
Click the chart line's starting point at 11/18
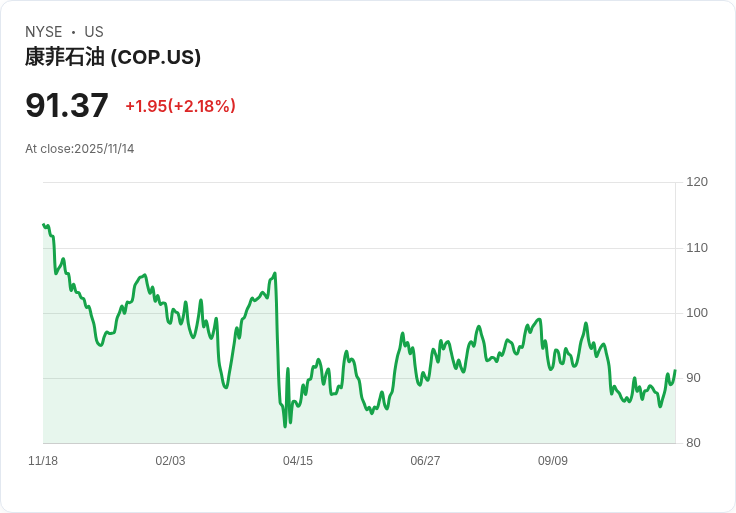coord(44,225)
